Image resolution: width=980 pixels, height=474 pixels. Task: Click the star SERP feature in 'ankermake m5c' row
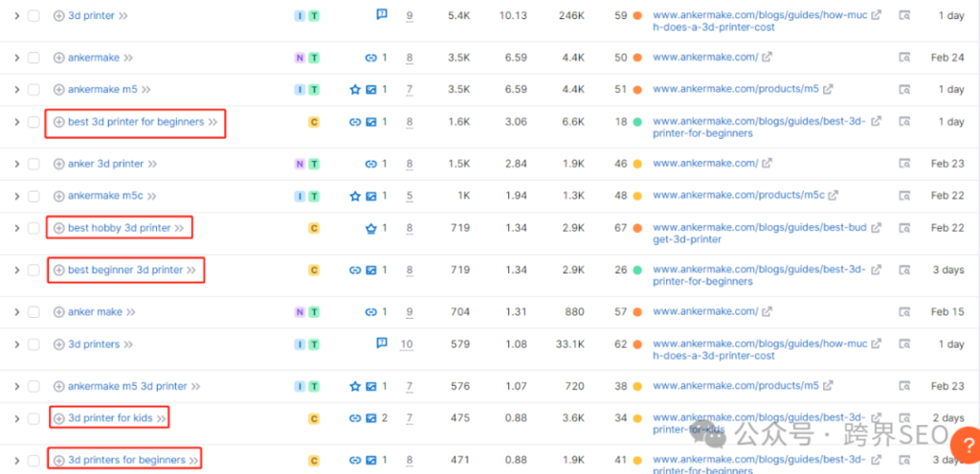[x=355, y=195]
